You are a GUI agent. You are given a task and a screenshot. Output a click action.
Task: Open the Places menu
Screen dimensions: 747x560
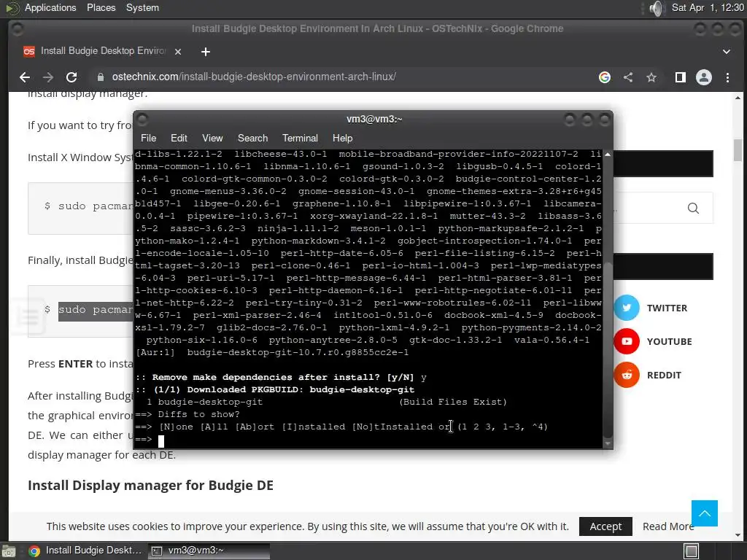[101, 8]
